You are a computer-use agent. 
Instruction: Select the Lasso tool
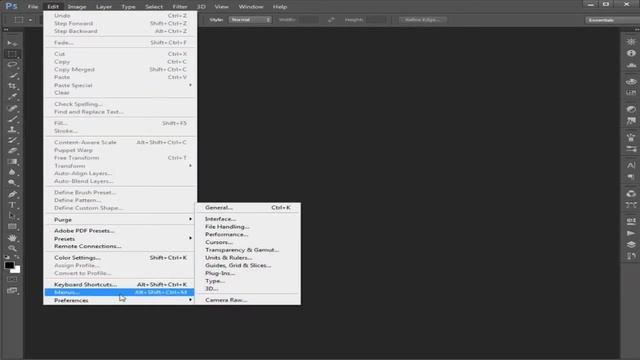12,64
